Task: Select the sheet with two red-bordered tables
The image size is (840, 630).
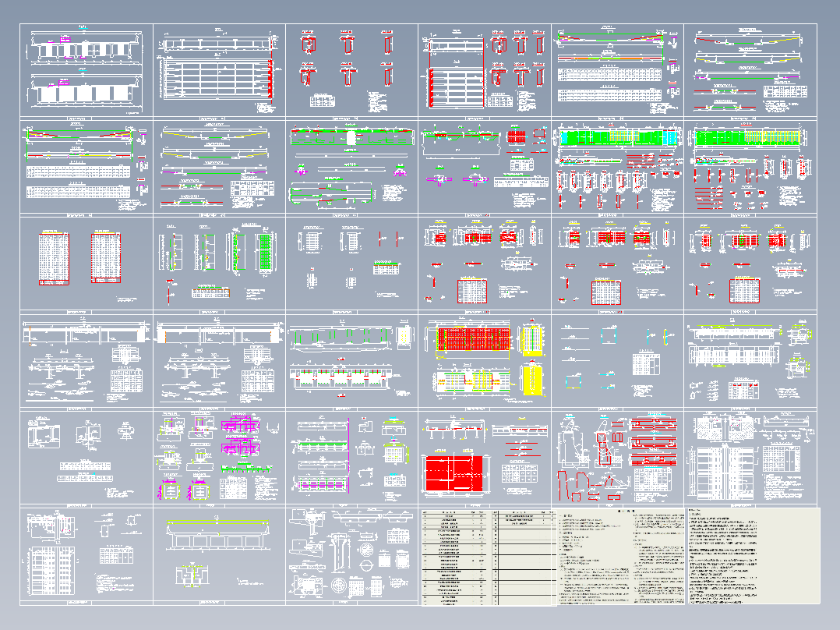Action: click(x=86, y=264)
